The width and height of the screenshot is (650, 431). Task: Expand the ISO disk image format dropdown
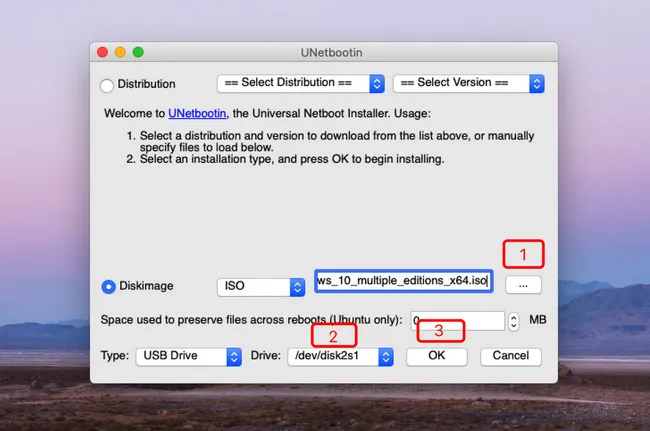[261, 286]
